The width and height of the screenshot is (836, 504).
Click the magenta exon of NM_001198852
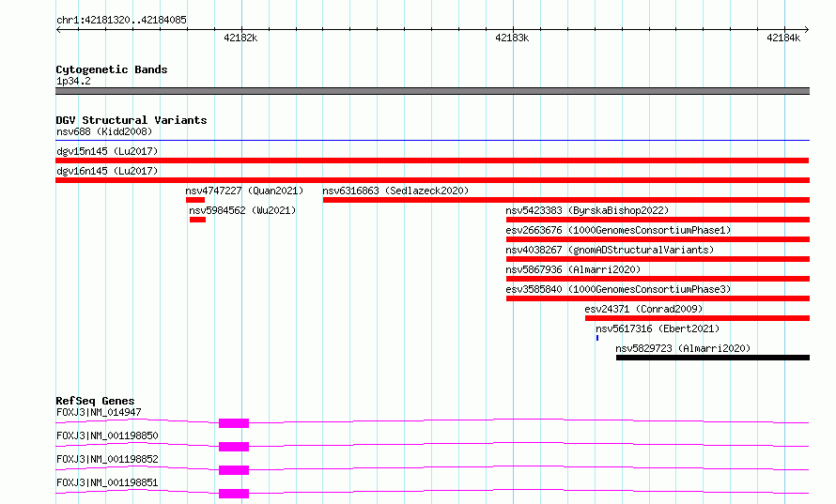point(234,470)
